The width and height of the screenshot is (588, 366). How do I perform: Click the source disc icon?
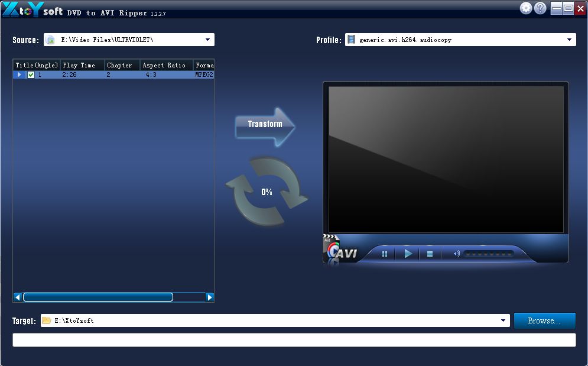[51, 40]
